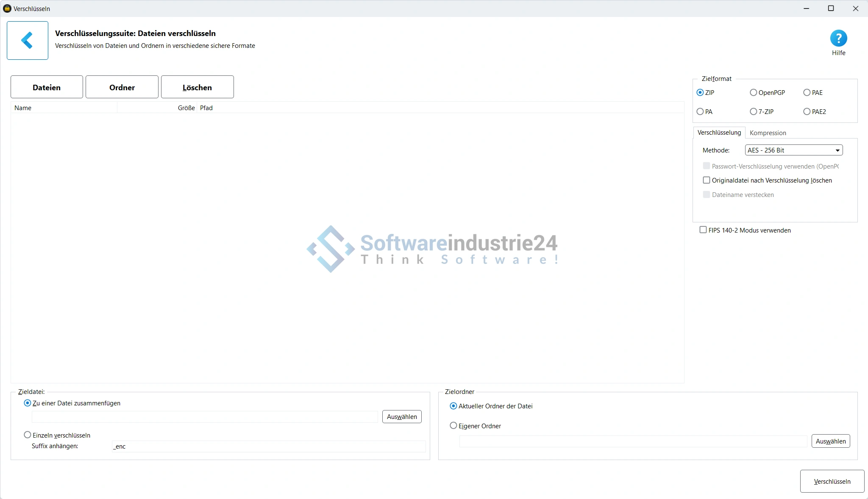The width and height of the screenshot is (868, 499).
Task: Click the Dateien button
Action: click(x=47, y=87)
